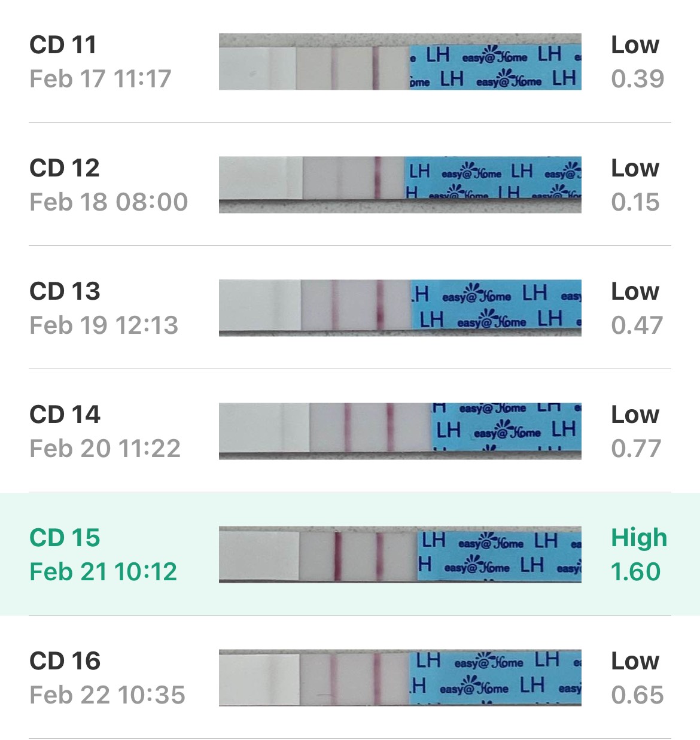
Task: Tap the Low 0.77 ratio result
Action: click(635, 431)
